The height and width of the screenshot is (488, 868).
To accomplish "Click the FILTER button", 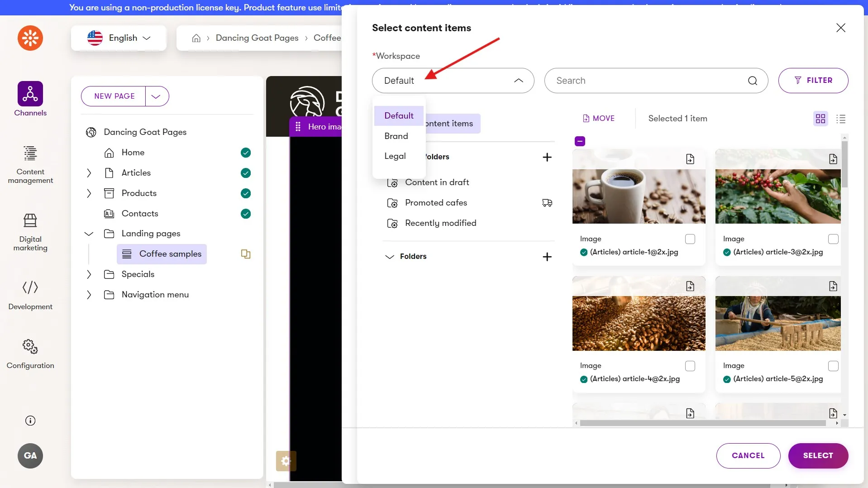I will 813,81.
